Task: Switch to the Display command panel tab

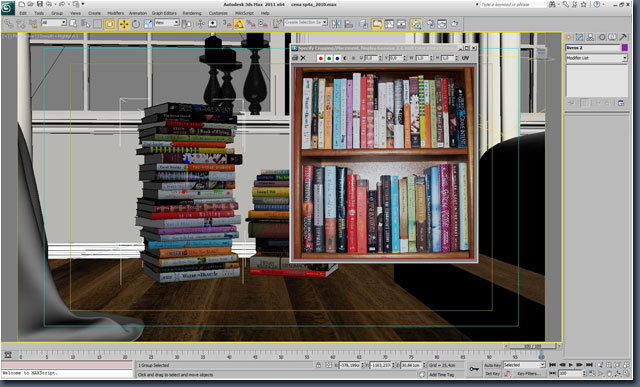Action: 612,38
